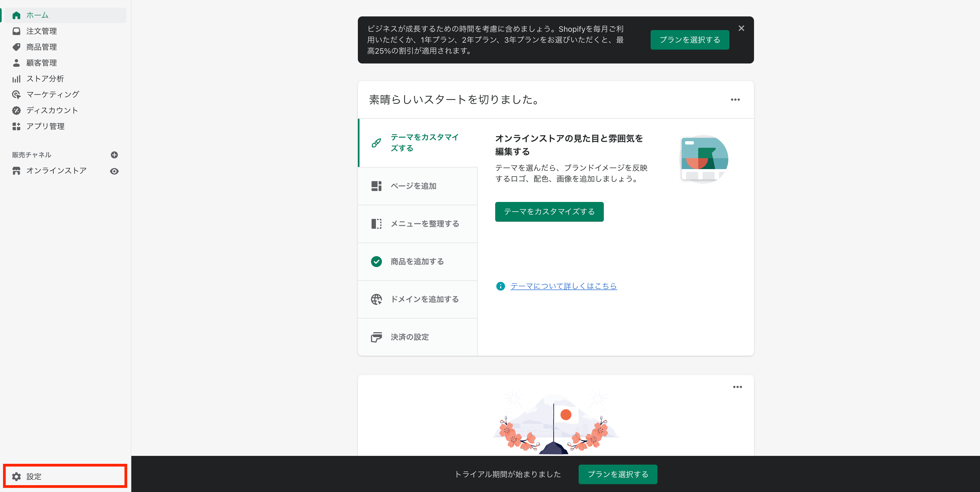Click the menu layout icon for メニューを整理する
Image resolution: width=980 pixels, height=492 pixels.
[x=376, y=224]
